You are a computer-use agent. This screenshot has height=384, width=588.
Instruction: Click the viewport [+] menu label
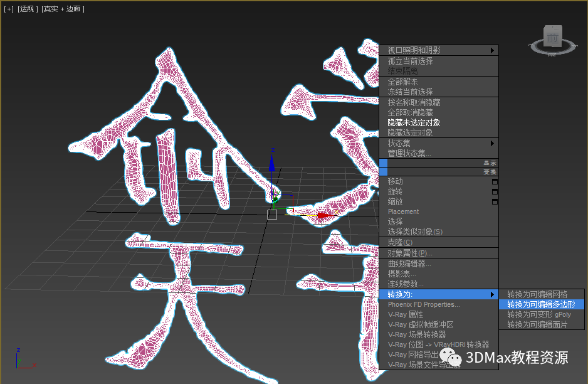(x=9, y=9)
